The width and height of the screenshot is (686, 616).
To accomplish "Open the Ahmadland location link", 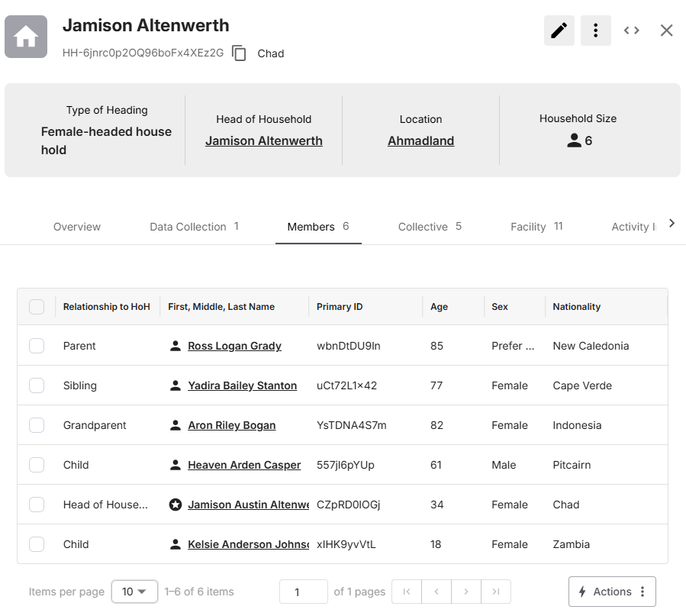I will 421,141.
